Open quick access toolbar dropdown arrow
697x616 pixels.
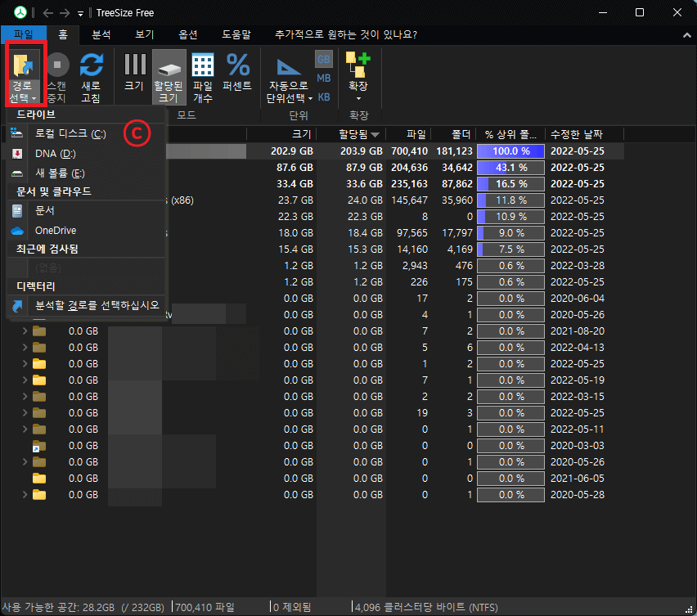pyautogui.click(x=80, y=14)
